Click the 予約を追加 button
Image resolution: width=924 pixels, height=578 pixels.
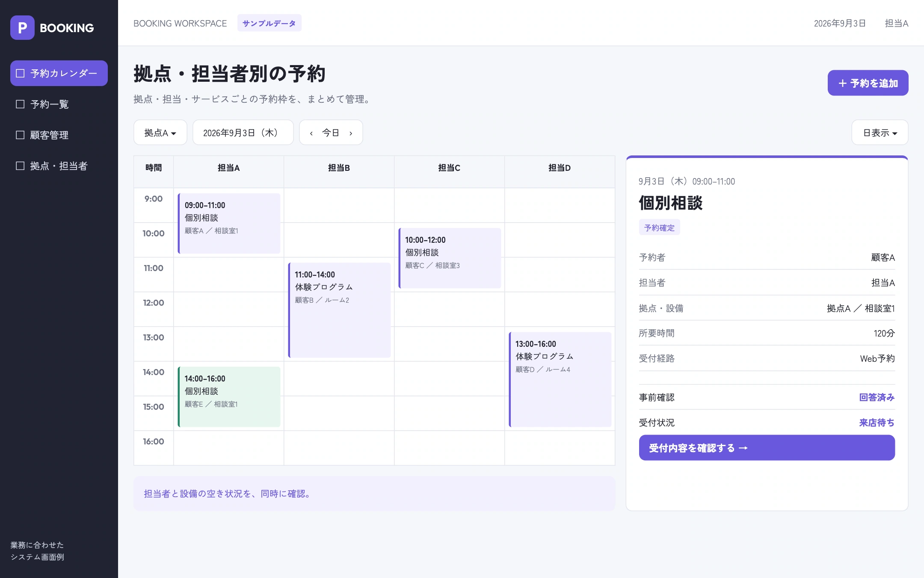coord(868,83)
